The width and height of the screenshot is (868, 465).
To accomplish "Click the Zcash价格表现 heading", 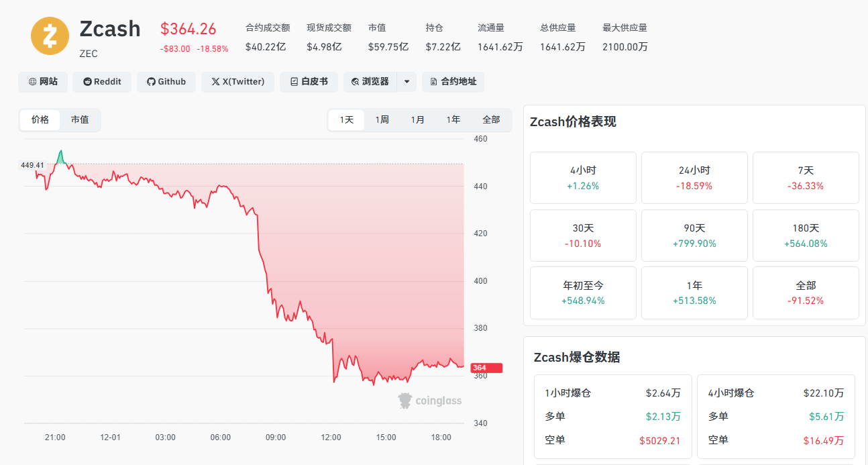I will coord(573,122).
